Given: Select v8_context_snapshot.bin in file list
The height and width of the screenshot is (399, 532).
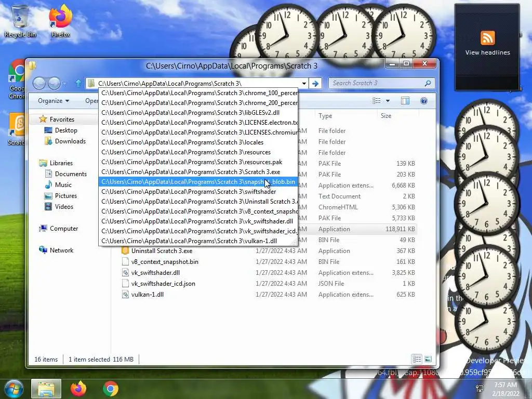Looking at the screenshot, I should click(x=165, y=262).
